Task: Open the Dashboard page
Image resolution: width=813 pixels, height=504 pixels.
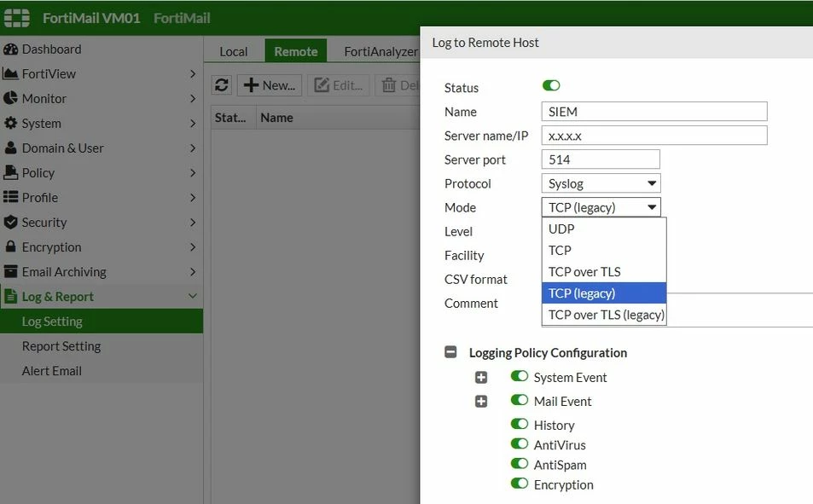Action: (102, 49)
